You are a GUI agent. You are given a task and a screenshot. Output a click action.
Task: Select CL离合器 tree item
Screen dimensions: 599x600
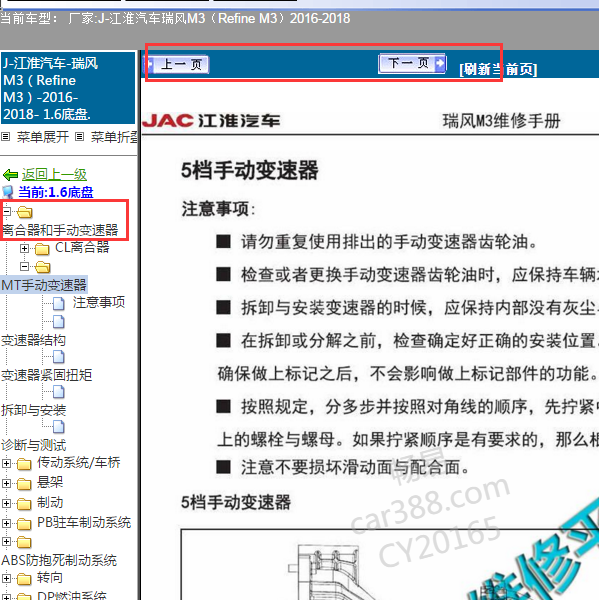pyautogui.click(x=82, y=247)
